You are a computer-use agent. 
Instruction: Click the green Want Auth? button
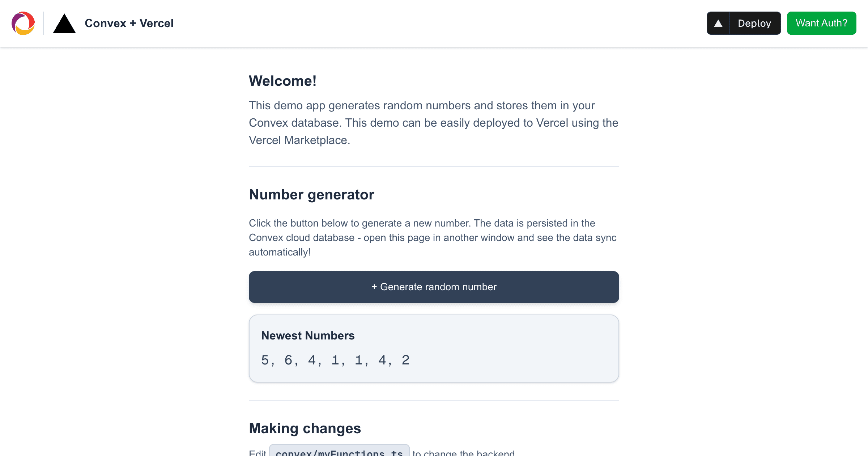pyautogui.click(x=821, y=23)
